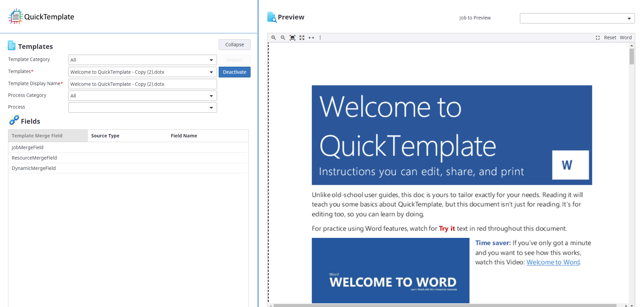Follow the Welcome to Word hyperlink
Screen dimensions: 644x307
[x=553, y=262]
